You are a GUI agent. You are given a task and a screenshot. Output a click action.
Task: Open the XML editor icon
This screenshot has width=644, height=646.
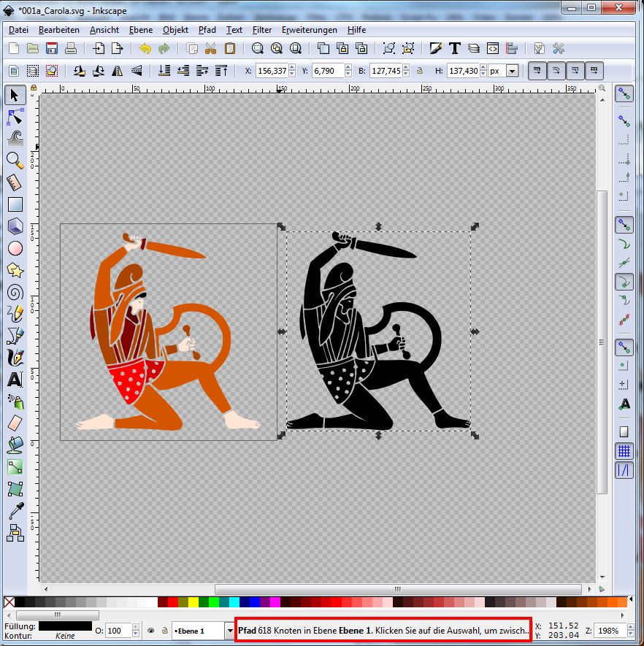pyautogui.click(x=493, y=49)
